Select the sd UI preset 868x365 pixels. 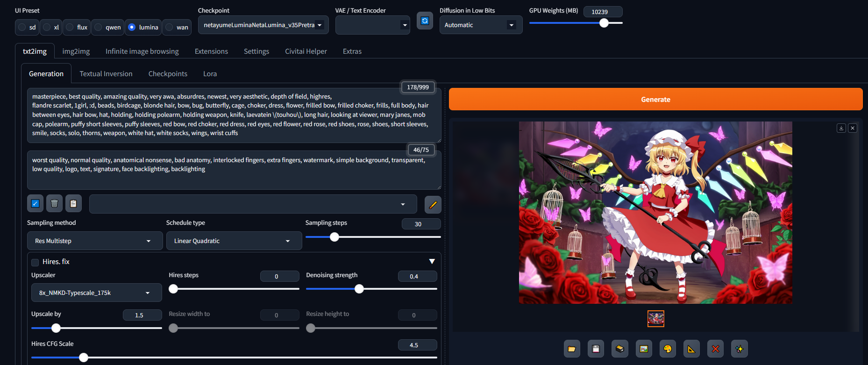[27, 27]
